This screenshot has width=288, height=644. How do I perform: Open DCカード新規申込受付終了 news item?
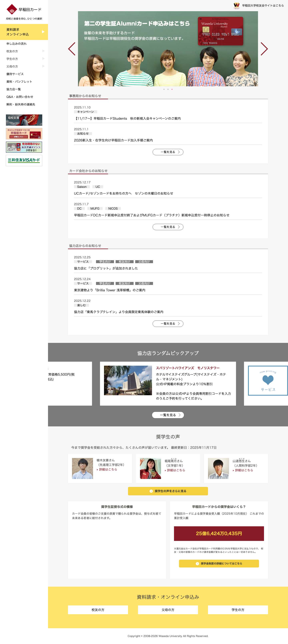152,215
